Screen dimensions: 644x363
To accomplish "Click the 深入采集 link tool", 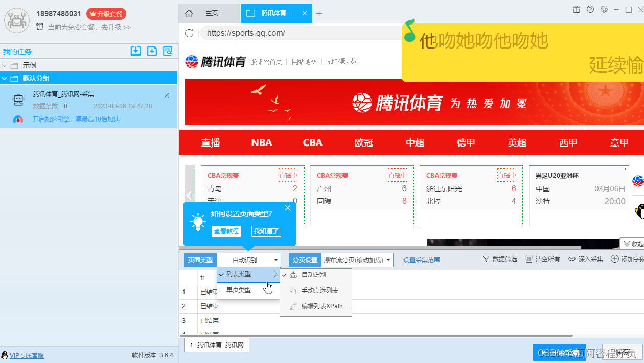I will tap(586, 259).
